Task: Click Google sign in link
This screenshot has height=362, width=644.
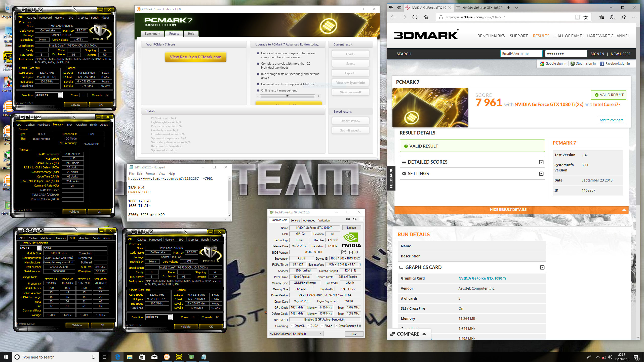Action: click(x=553, y=64)
